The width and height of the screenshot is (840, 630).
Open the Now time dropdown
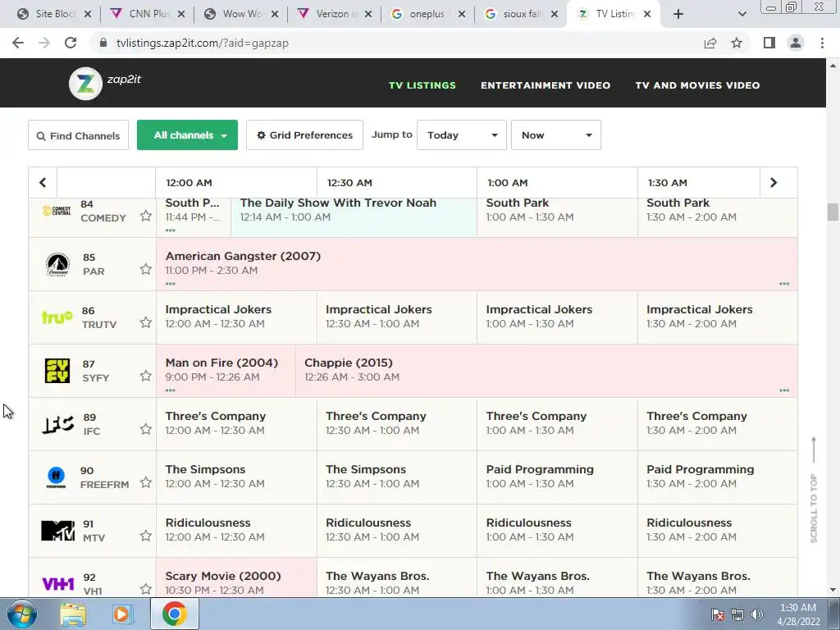pyautogui.click(x=556, y=135)
